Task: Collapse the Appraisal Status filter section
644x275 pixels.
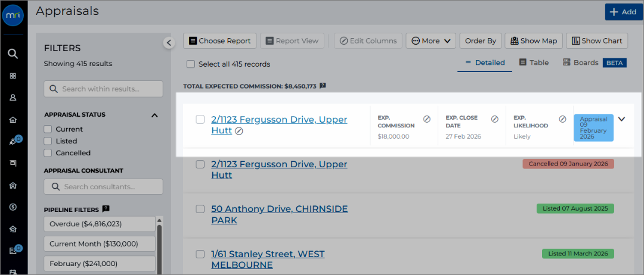Action: 154,115
